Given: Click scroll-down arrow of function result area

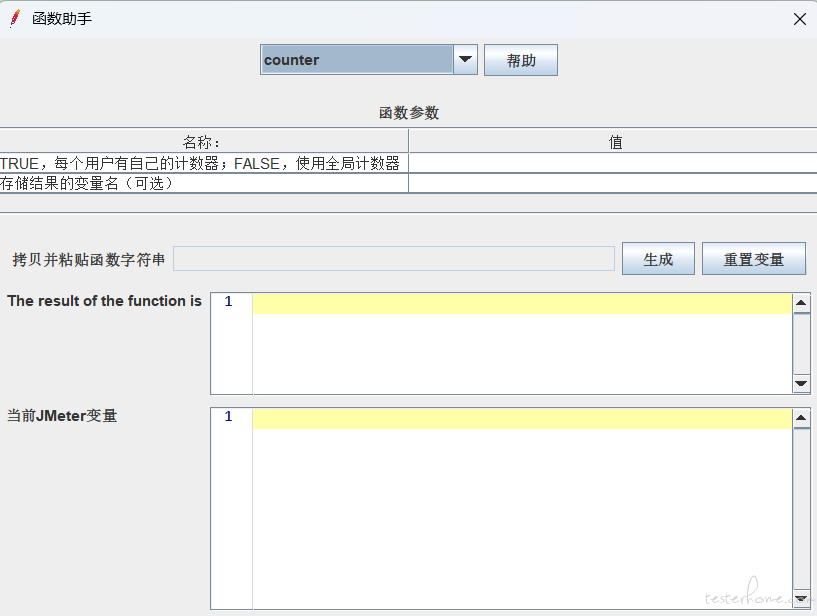Looking at the screenshot, I should coord(801,383).
